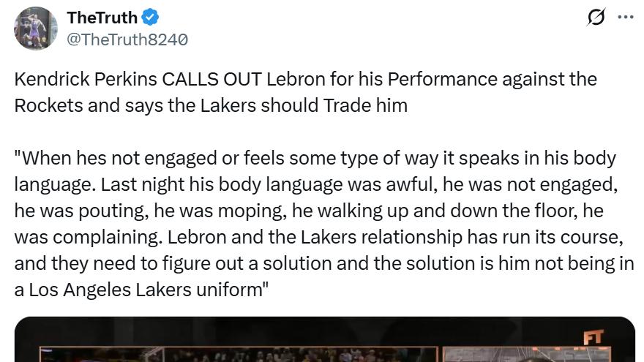Click the TheTruth display name
Image resolution: width=644 pixels, height=362 pixels.
(102, 17)
